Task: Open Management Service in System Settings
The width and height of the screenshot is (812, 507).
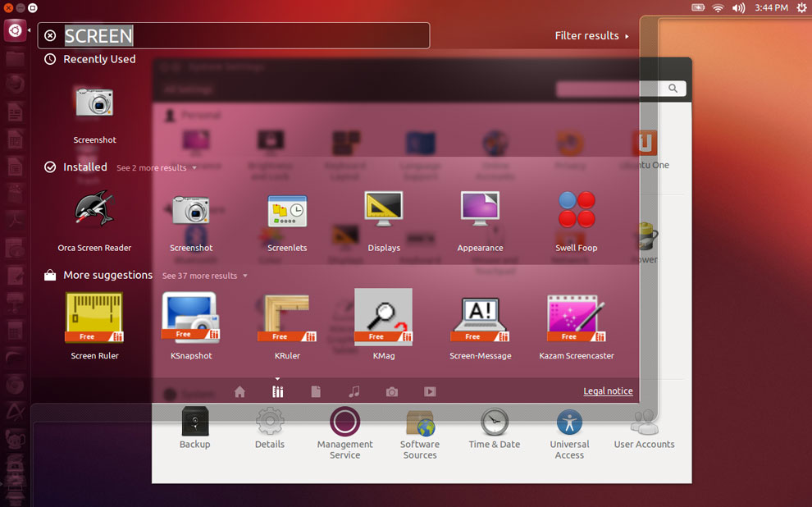Action: [x=344, y=433]
